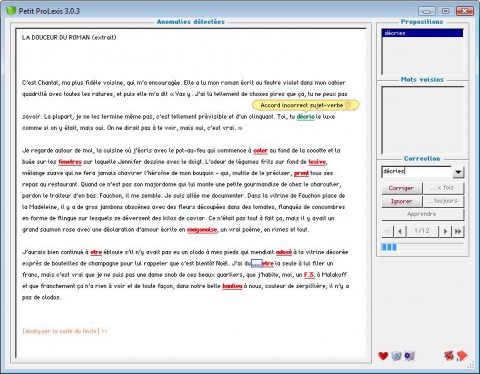Click the red graduation cap icon
This screenshot has height=374, width=480.
click(x=462, y=356)
